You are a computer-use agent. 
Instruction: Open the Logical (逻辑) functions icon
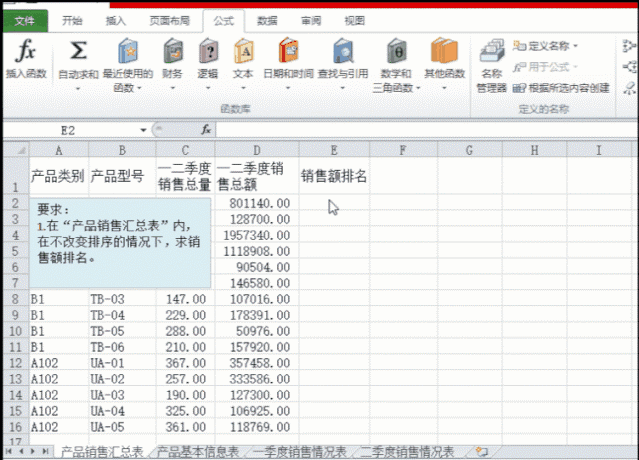[208, 51]
